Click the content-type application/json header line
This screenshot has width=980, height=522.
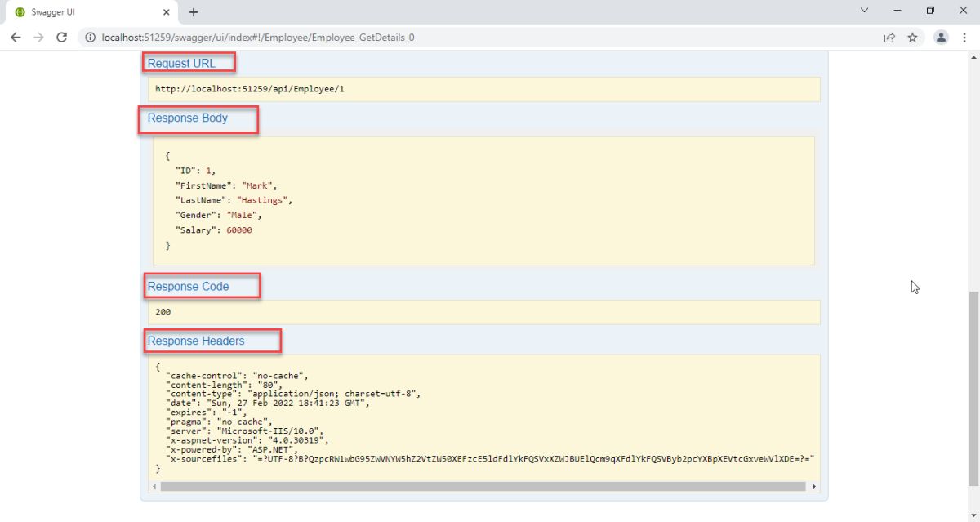pos(293,394)
